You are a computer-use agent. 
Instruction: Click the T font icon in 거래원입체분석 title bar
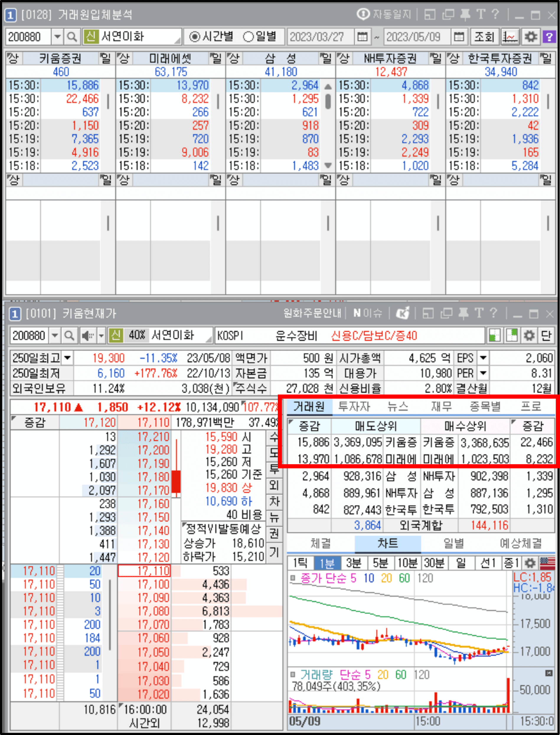point(481,15)
